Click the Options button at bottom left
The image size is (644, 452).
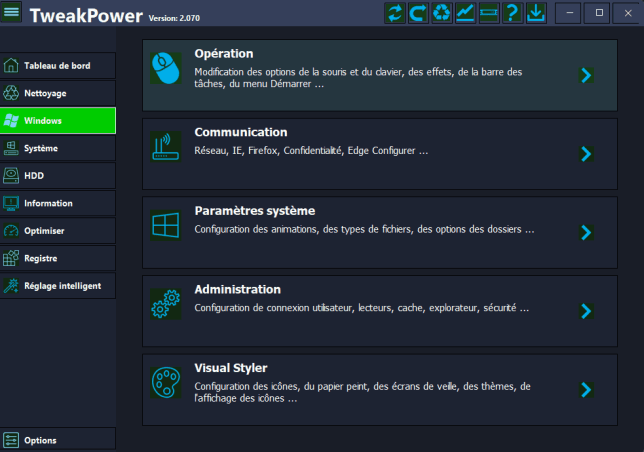58,440
